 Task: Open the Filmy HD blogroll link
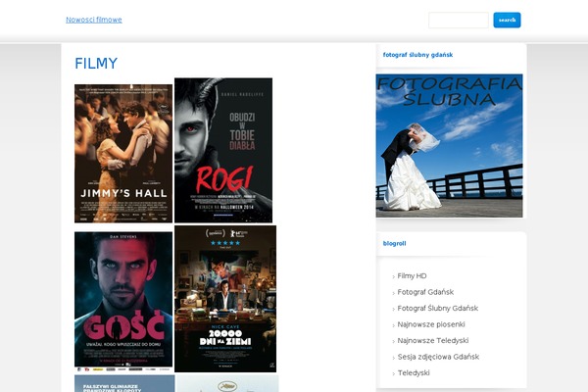412,276
